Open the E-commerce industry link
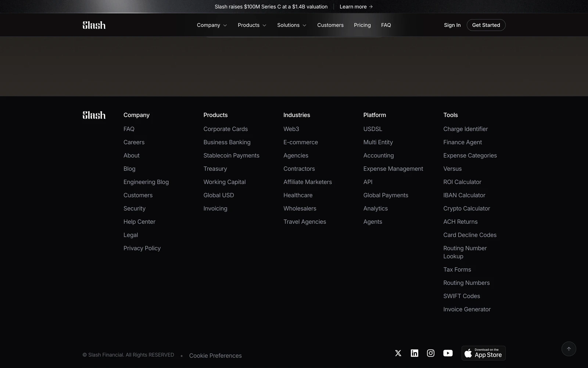The width and height of the screenshot is (588, 368). (301, 142)
